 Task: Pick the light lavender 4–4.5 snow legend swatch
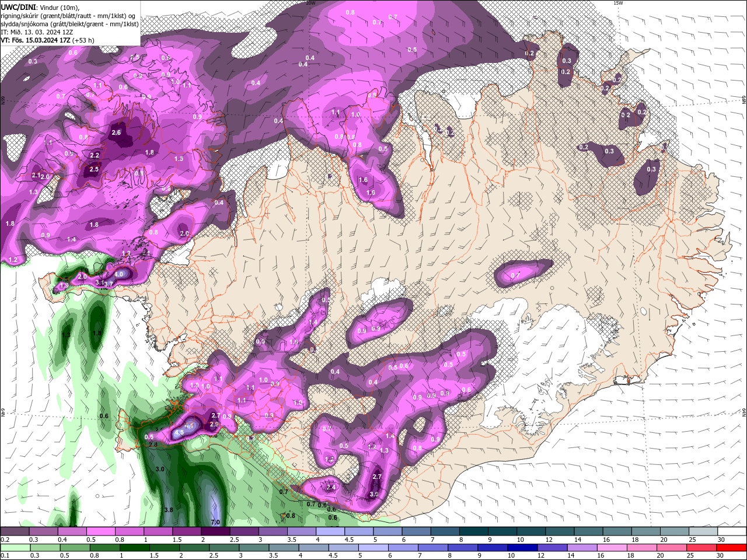click(x=330, y=531)
